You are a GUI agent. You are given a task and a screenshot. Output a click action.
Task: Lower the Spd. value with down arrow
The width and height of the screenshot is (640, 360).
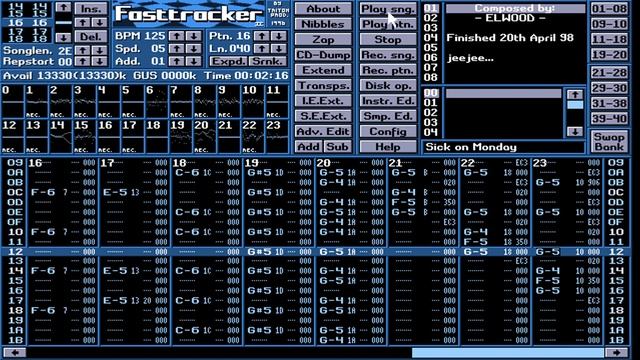194,49
